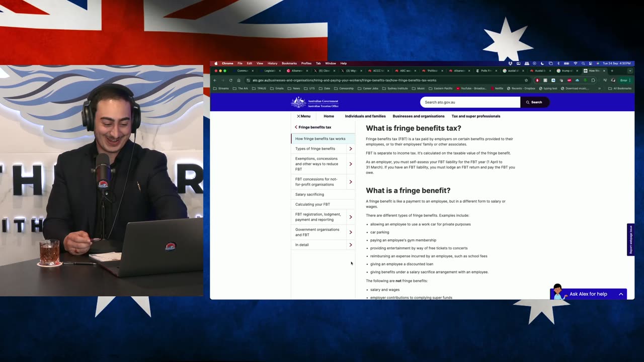Open the Profiles menu
The image size is (644, 362).
(306, 63)
